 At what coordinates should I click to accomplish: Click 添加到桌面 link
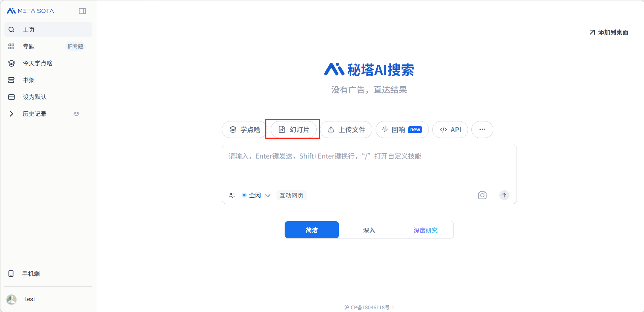pos(609,32)
